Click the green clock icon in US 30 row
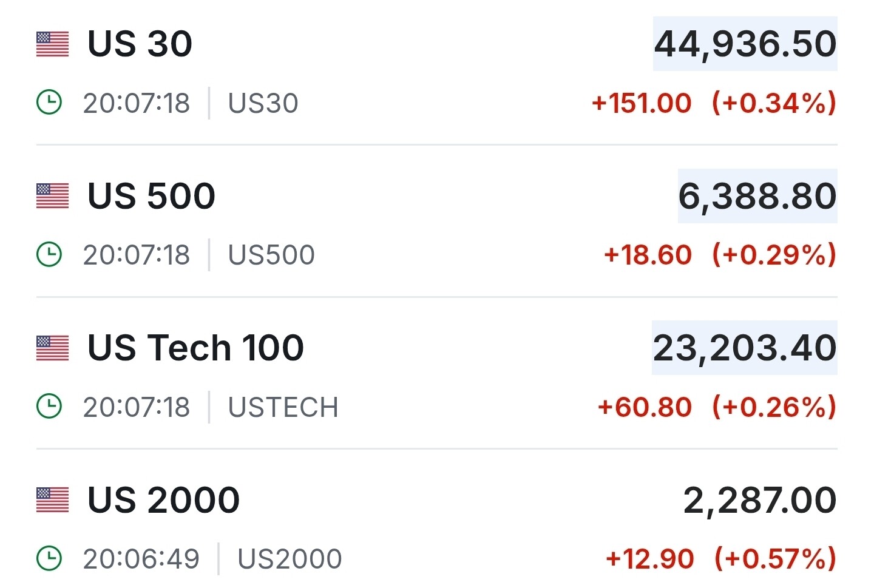 point(49,103)
